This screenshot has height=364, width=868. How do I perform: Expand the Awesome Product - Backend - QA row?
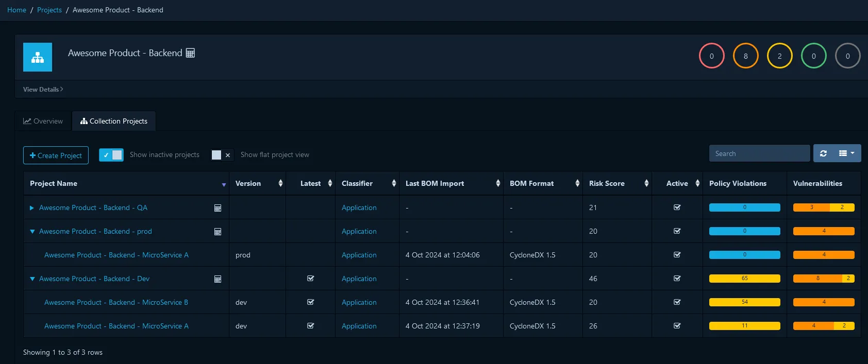(x=32, y=208)
